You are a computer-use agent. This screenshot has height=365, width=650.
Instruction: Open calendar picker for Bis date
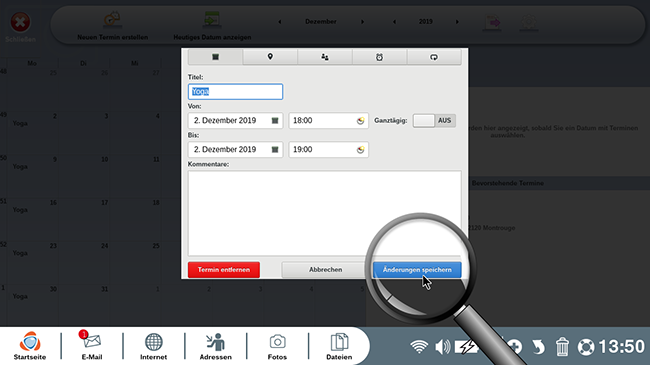coord(275,150)
